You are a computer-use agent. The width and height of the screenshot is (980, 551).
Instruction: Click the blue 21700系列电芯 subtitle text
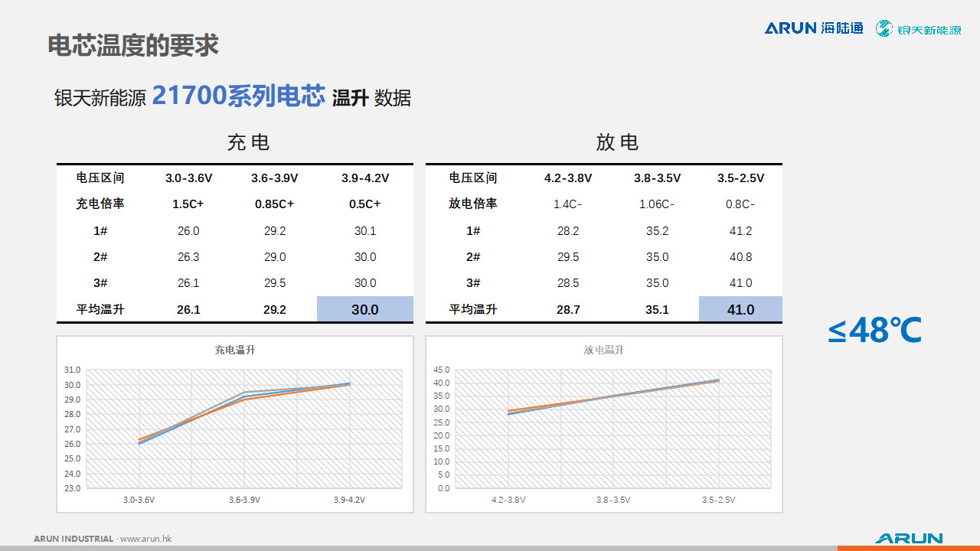click(x=238, y=96)
